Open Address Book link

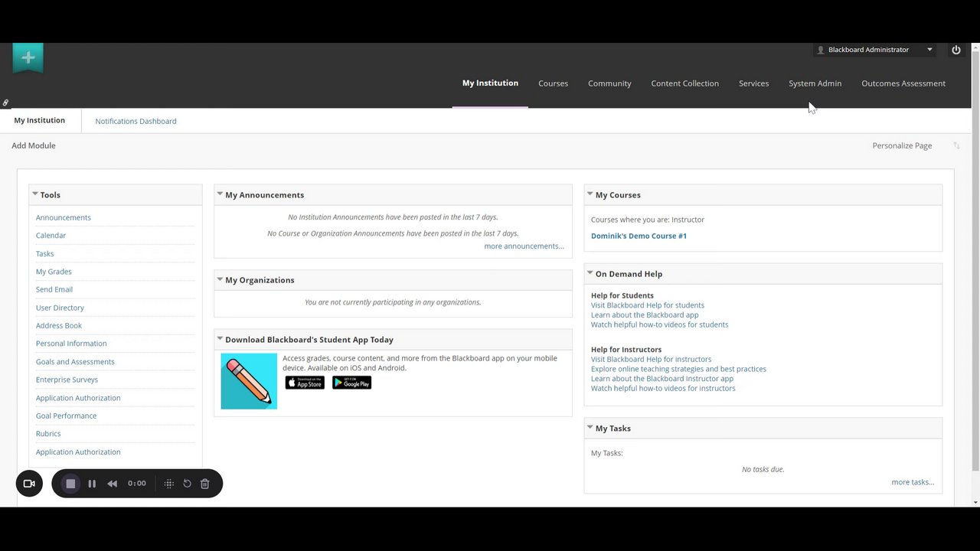pyautogui.click(x=59, y=325)
